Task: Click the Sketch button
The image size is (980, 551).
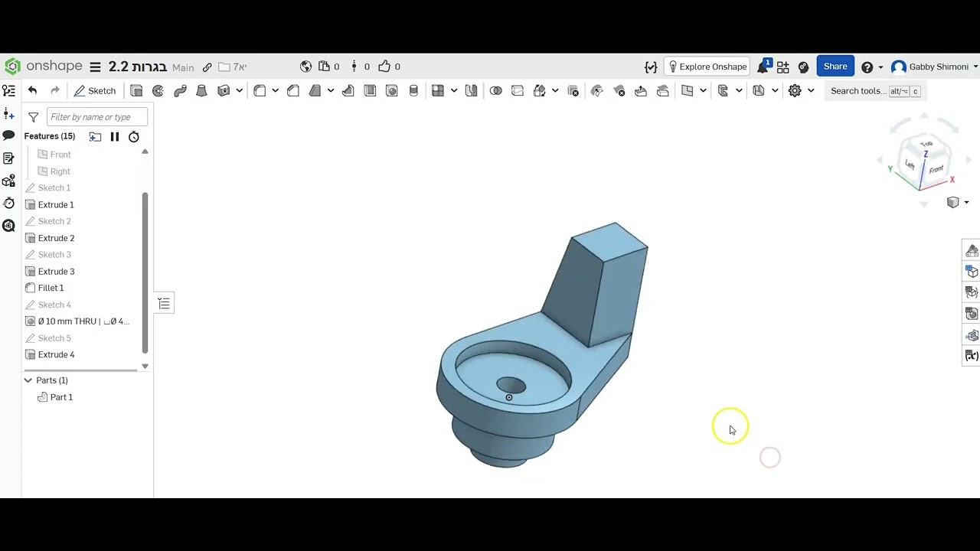Action: click(x=95, y=91)
